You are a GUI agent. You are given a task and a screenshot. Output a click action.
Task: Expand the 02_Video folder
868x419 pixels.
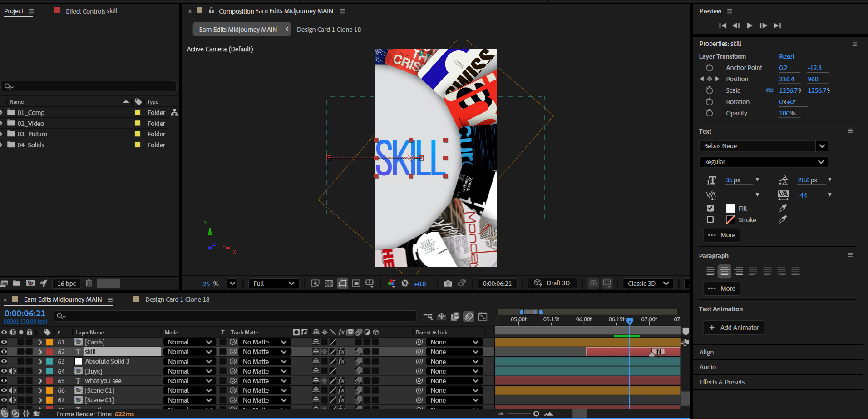(2, 124)
